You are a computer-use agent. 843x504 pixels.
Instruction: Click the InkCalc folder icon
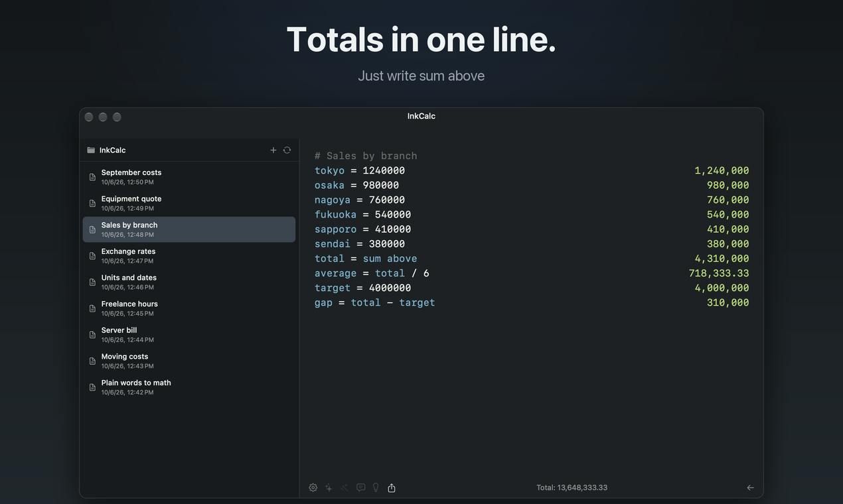(91, 150)
